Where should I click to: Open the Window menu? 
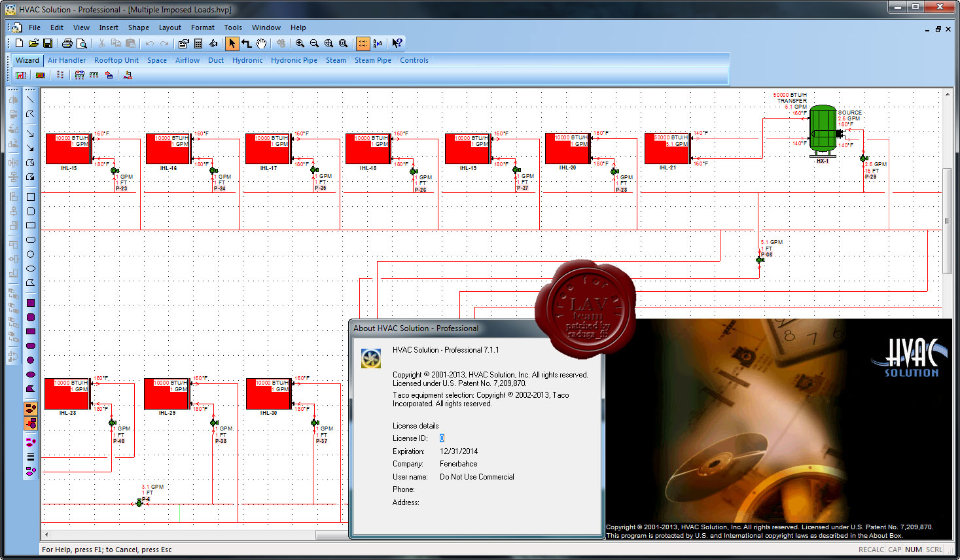click(266, 27)
